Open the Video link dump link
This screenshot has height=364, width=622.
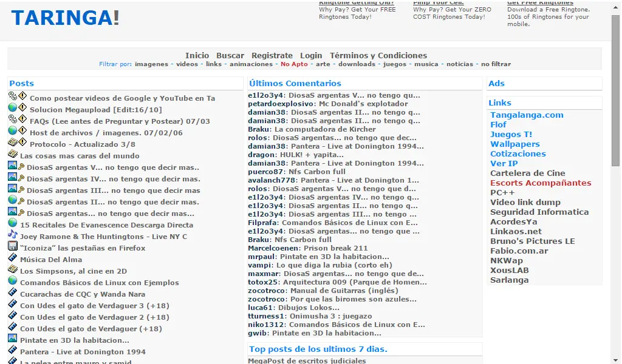[x=525, y=203]
